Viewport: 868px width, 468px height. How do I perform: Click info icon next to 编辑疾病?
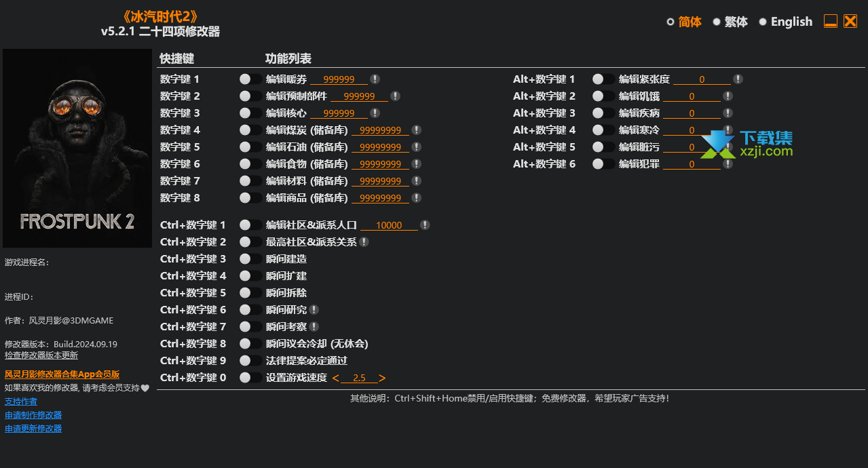point(728,113)
